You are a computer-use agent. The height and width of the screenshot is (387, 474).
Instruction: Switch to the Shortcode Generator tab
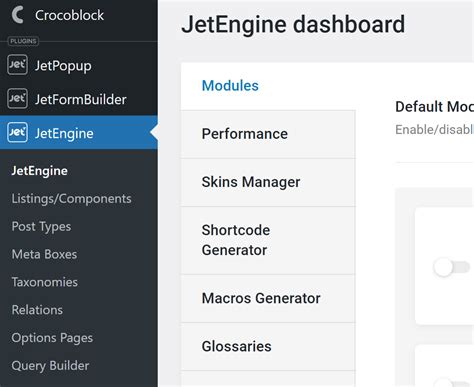(x=268, y=240)
